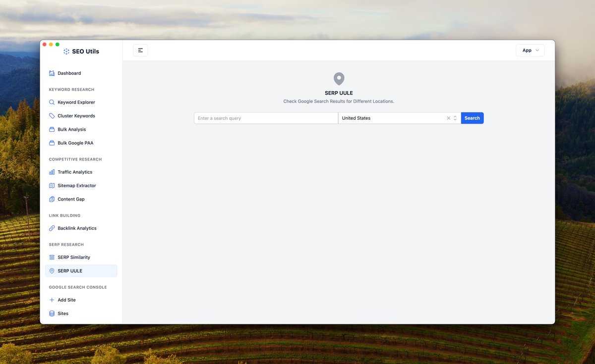This screenshot has width=595, height=364.
Task: Open Dashboard from the sidebar
Action: tap(81, 73)
